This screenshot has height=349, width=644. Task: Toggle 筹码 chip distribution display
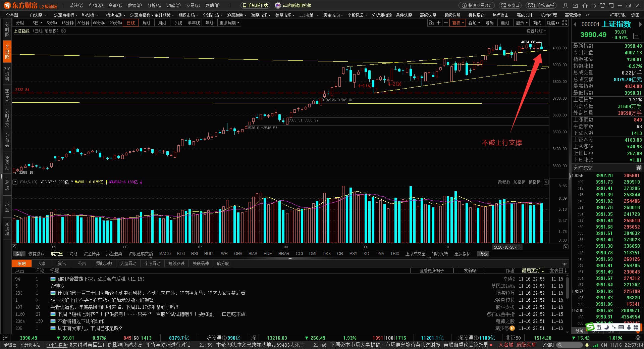coord(489,23)
